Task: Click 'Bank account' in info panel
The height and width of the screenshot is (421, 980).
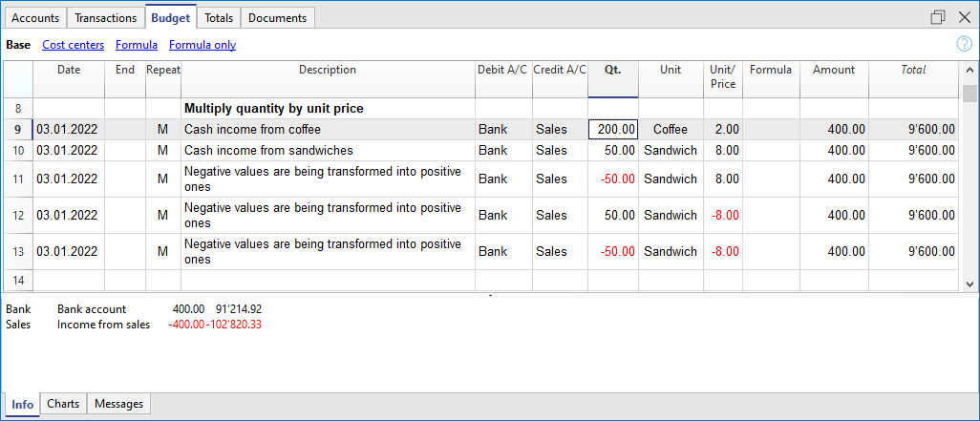Action: (x=92, y=309)
